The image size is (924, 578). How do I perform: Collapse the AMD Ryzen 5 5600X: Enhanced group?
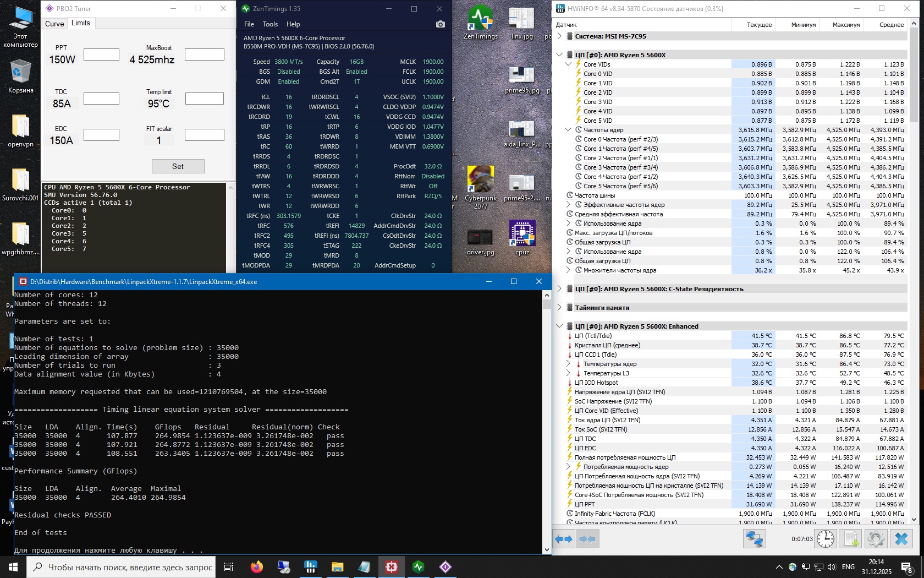[x=559, y=326]
